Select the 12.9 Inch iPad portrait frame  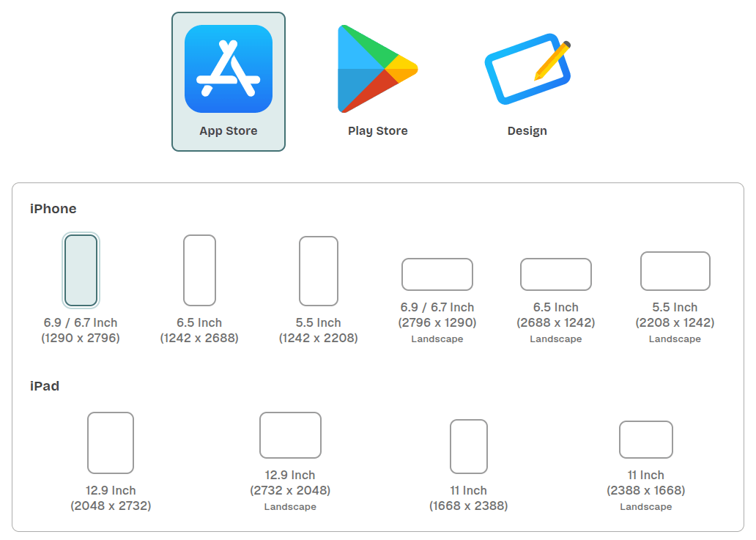[110, 443]
